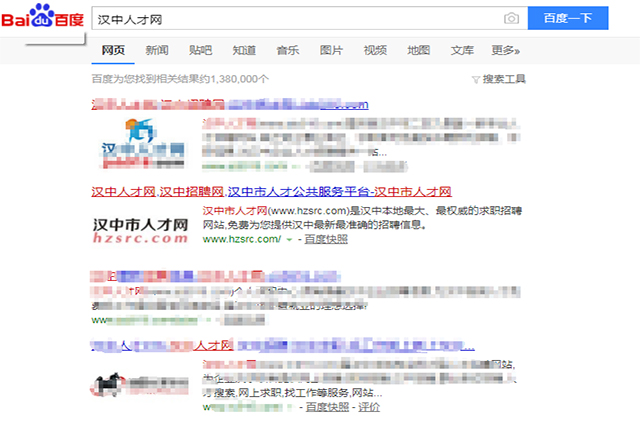640x426 pixels.
Task: Open 搜索工具 search tools
Action: tap(504, 79)
